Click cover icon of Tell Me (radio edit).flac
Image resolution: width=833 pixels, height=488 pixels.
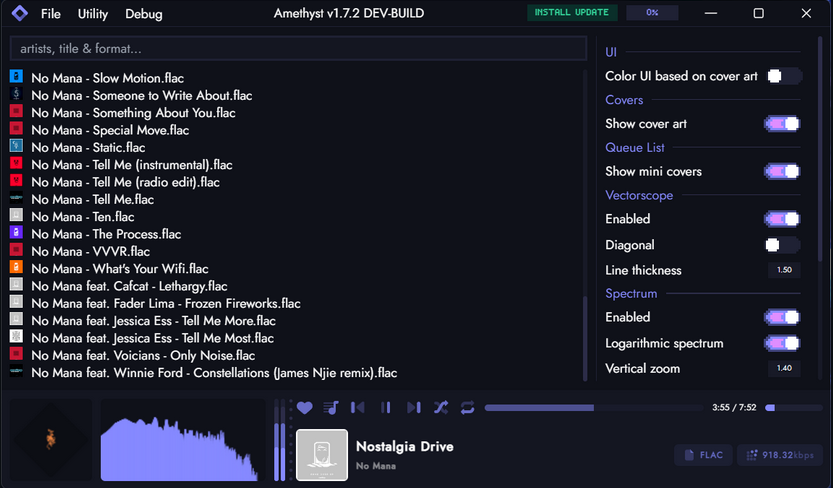pyautogui.click(x=16, y=181)
